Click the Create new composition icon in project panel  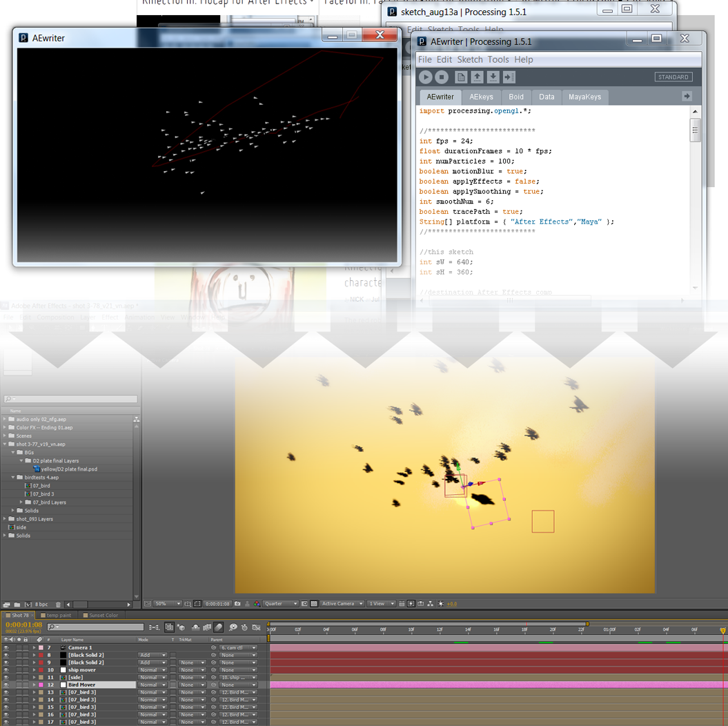point(28,605)
